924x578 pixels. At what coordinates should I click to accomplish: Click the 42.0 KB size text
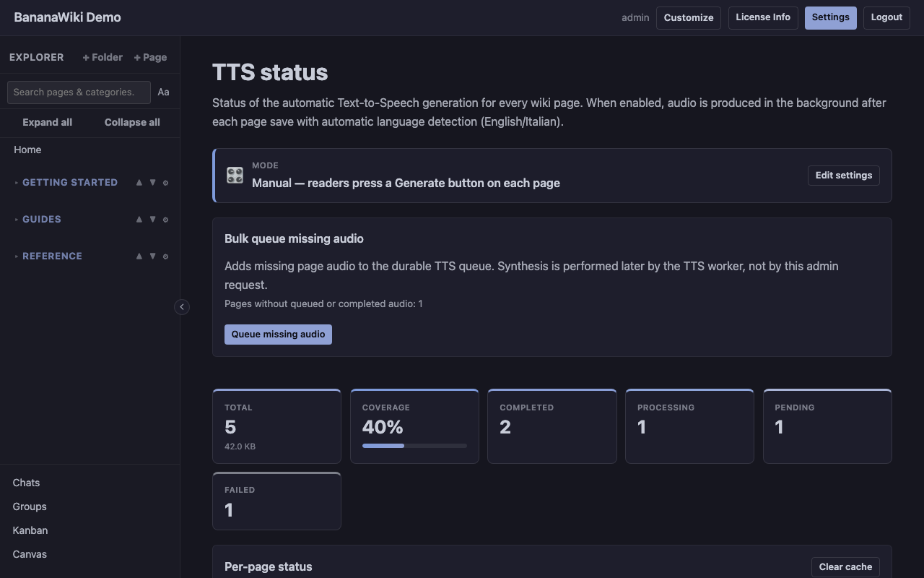click(240, 447)
